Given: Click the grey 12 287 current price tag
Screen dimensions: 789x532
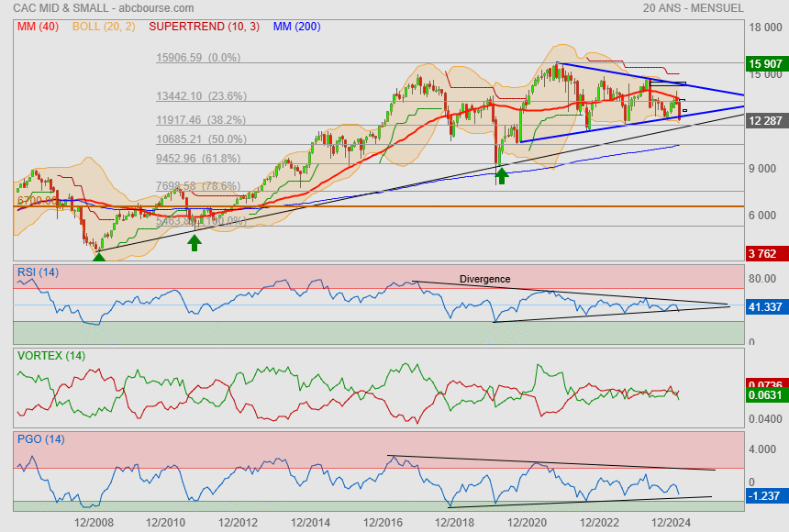Looking at the screenshot, I should click(766, 121).
